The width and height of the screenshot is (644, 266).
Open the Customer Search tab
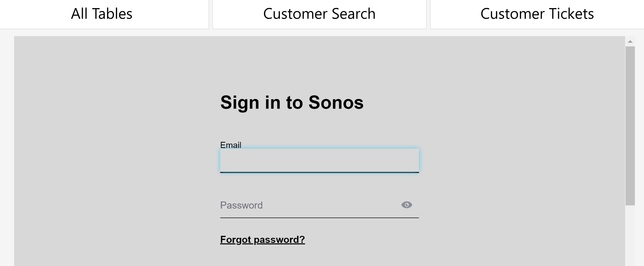click(x=319, y=14)
